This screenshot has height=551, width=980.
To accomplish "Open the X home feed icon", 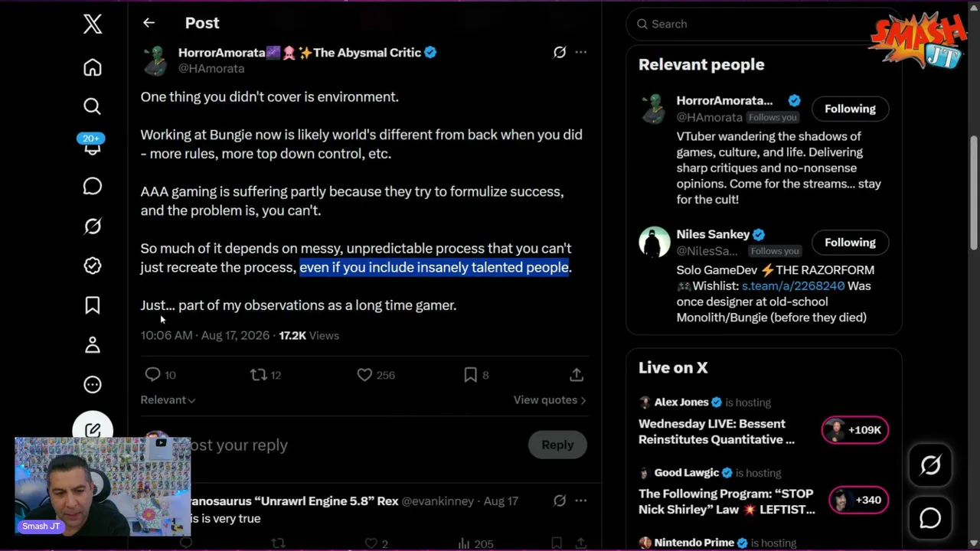I will tap(93, 67).
